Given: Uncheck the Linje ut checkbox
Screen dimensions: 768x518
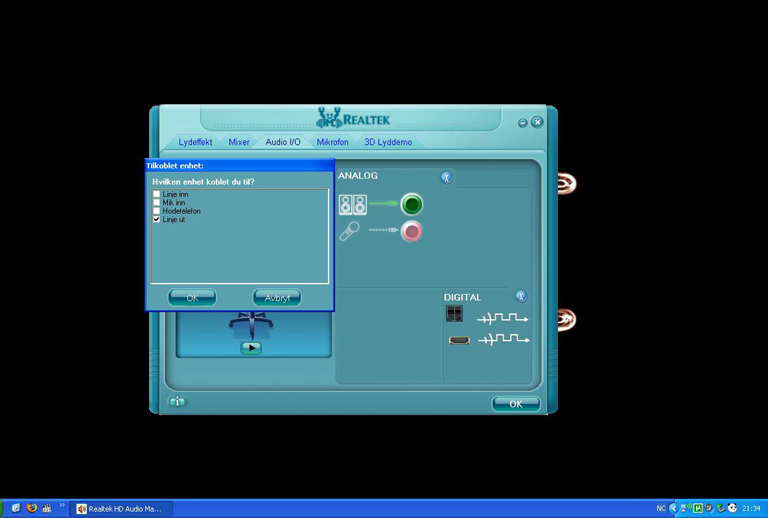Looking at the screenshot, I should pyautogui.click(x=157, y=219).
